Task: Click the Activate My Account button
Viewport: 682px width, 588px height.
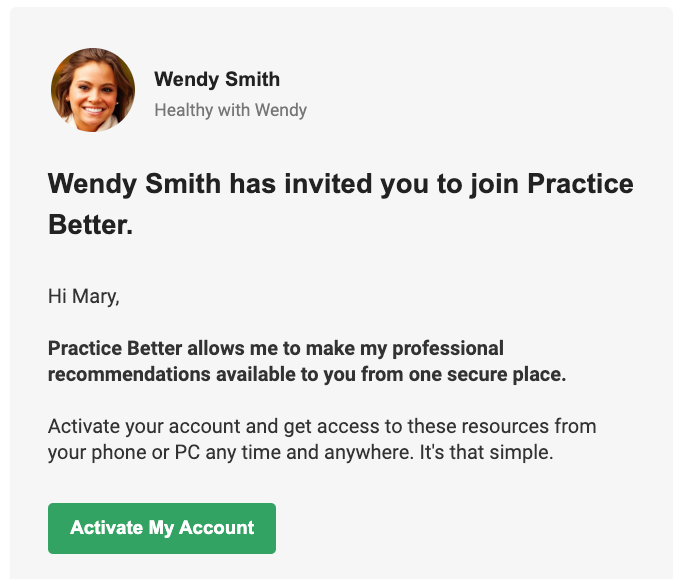Action: coord(162,528)
